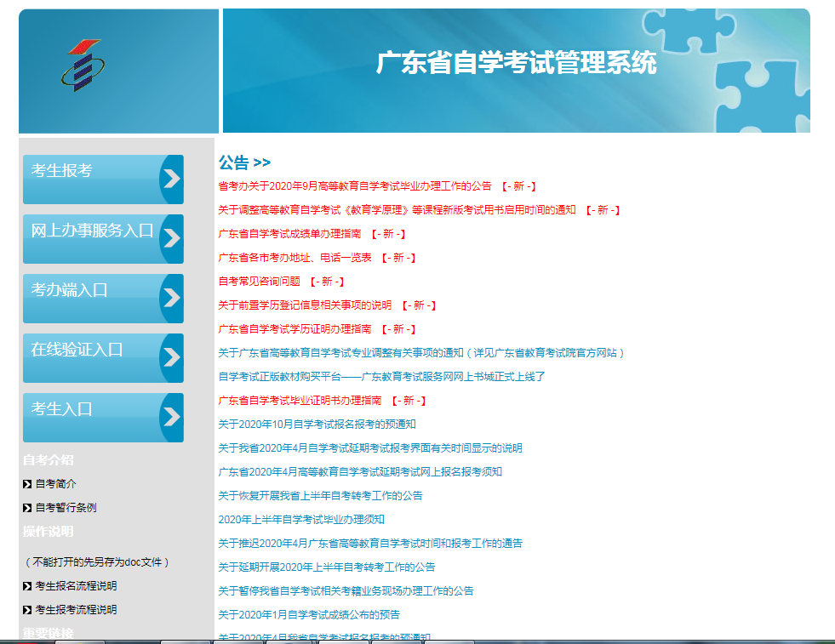Viewport: 835px width, 644px height.
Task: Open the 广东省自学考试成绩单办理指南 link
Action: click(288, 233)
